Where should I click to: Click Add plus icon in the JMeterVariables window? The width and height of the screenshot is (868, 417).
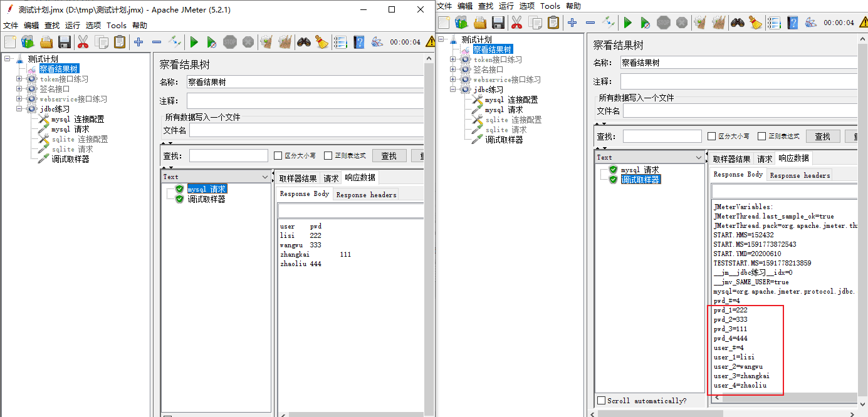coord(572,23)
